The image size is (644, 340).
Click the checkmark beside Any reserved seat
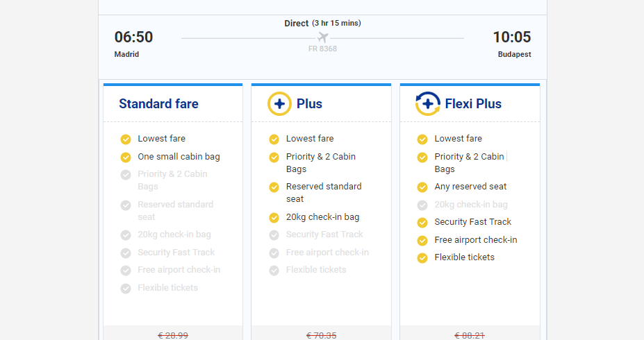point(422,187)
